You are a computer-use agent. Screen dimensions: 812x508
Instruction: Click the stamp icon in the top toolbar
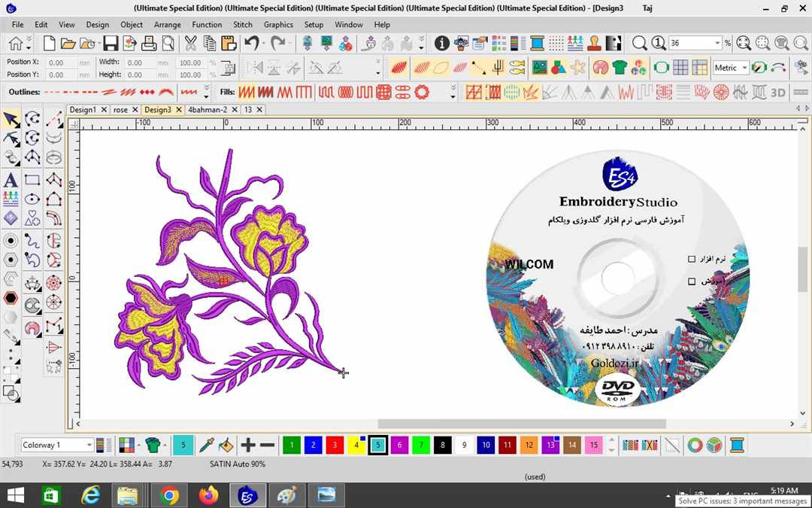pos(594,43)
